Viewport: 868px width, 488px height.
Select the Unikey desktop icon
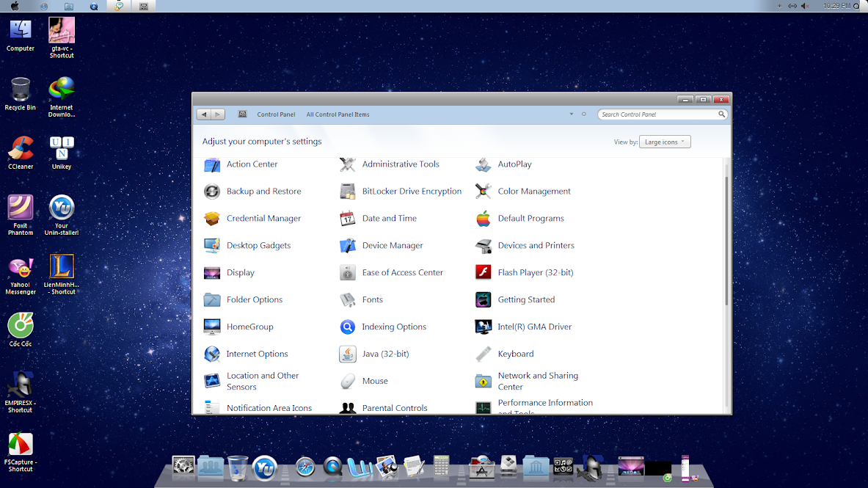[62, 153]
